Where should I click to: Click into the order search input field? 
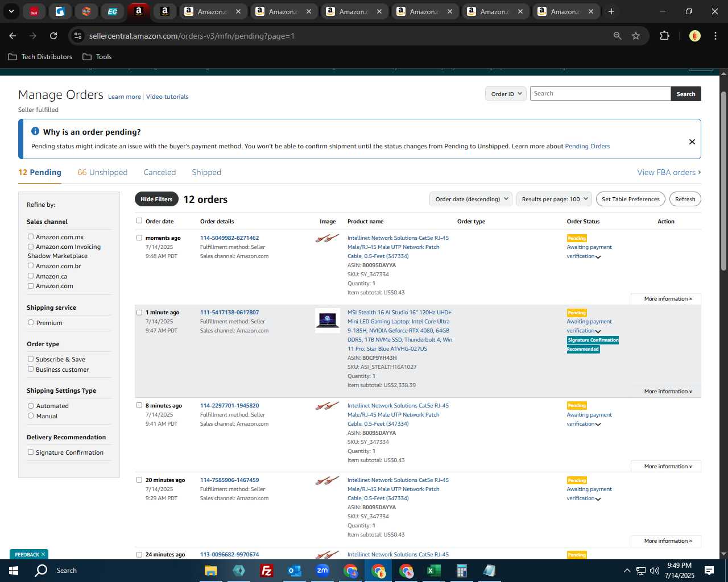(601, 94)
